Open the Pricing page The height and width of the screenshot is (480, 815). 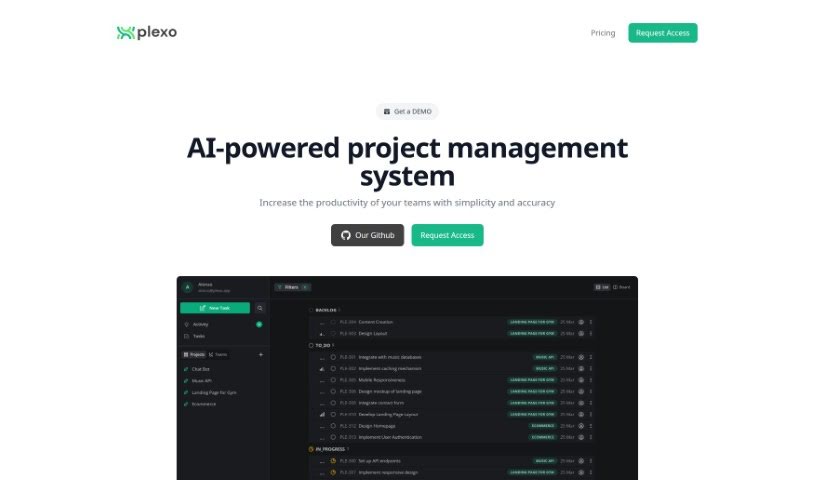(602, 33)
